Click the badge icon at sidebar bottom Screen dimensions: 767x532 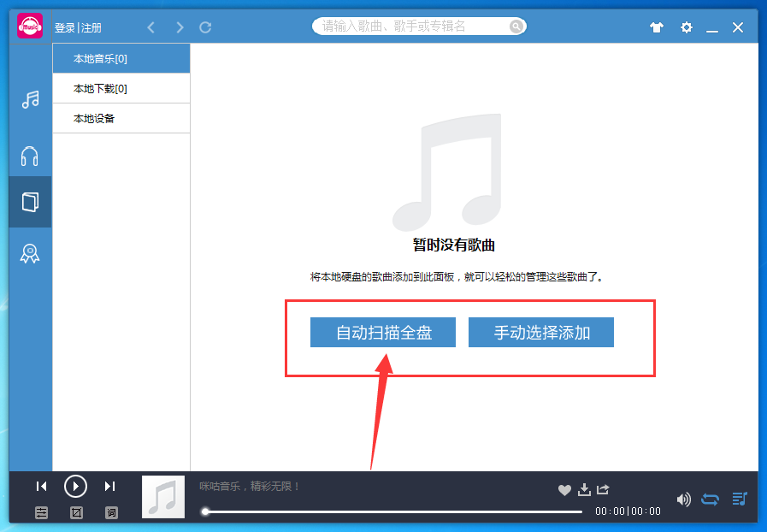(29, 253)
